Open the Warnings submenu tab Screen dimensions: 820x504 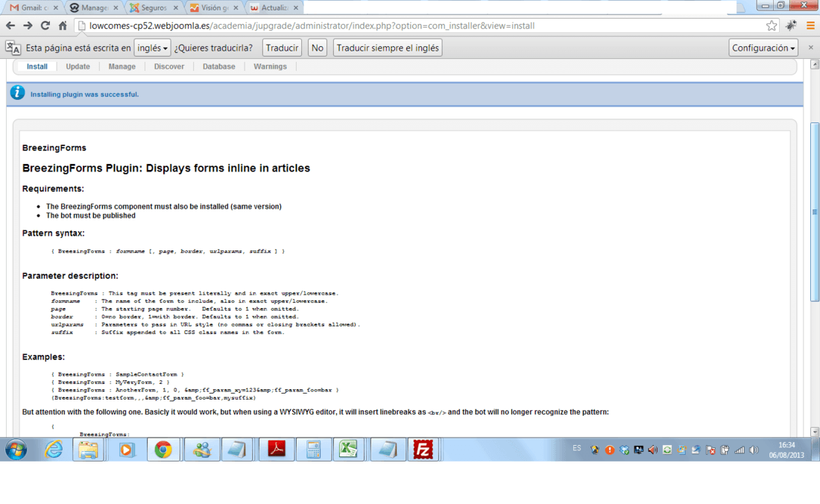[x=271, y=66]
